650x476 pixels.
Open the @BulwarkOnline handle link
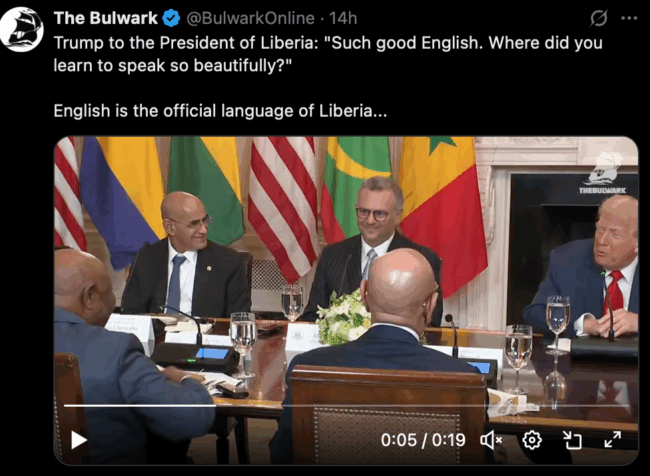click(250, 18)
